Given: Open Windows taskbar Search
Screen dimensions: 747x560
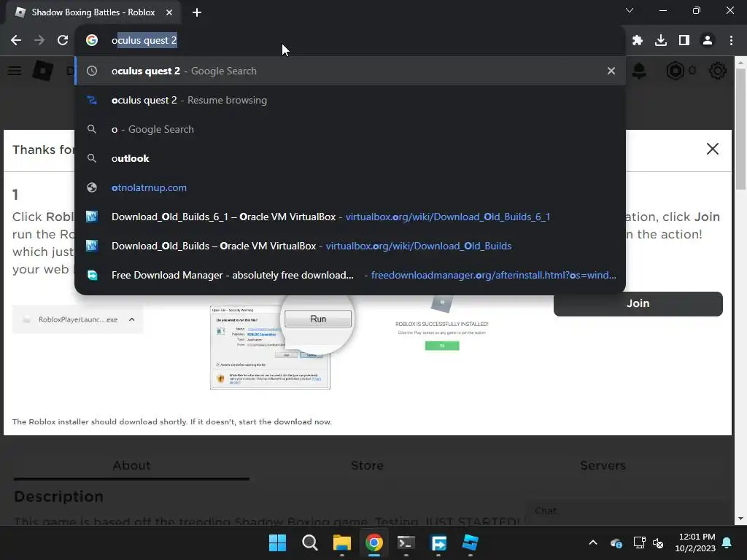Looking at the screenshot, I should point(309,542).
